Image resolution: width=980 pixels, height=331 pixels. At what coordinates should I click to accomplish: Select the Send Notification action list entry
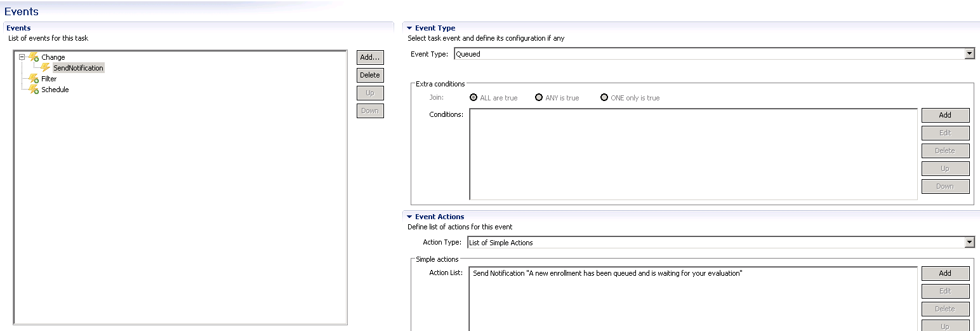607,273
